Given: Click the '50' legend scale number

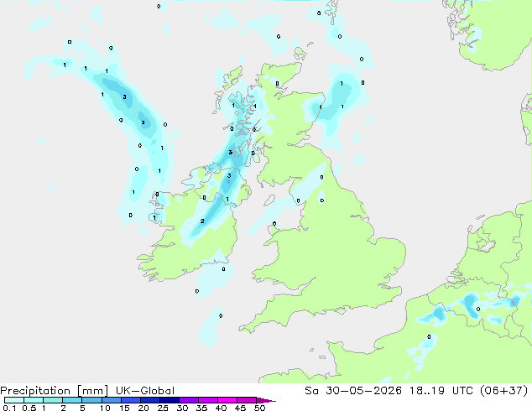Looking at the screenshot, I should coord(260,408).
